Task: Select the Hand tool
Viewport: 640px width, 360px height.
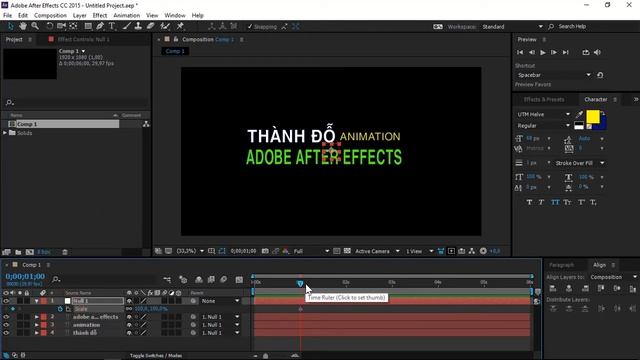Action: point(23,26)
